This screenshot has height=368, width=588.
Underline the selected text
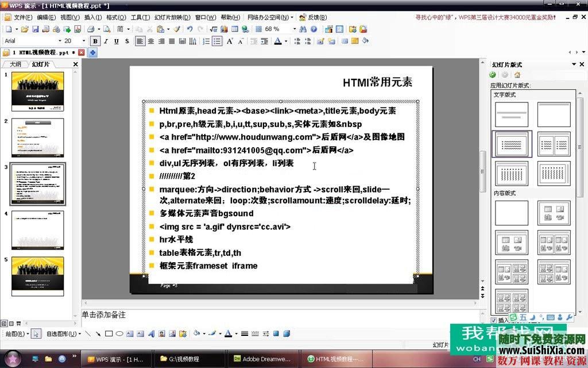click(x=116, y=41)
